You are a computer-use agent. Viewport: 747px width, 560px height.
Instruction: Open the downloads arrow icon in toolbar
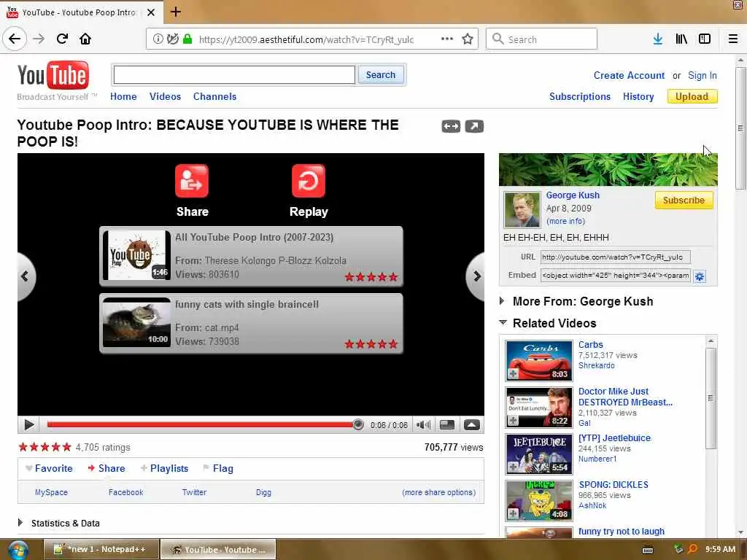point(657,39)
